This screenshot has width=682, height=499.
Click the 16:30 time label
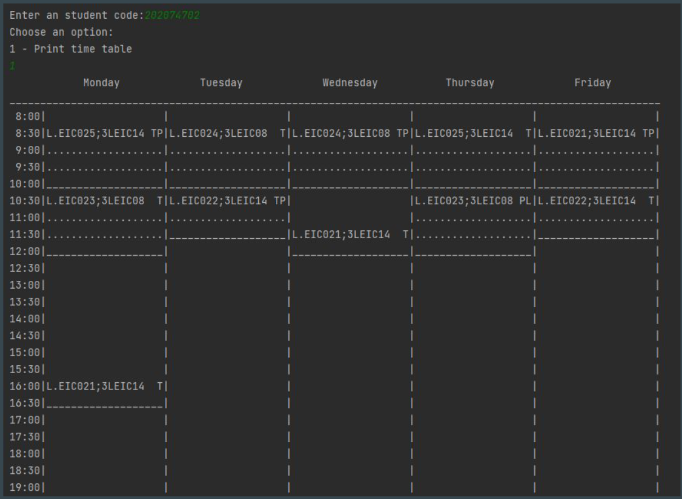click(25, 403)
